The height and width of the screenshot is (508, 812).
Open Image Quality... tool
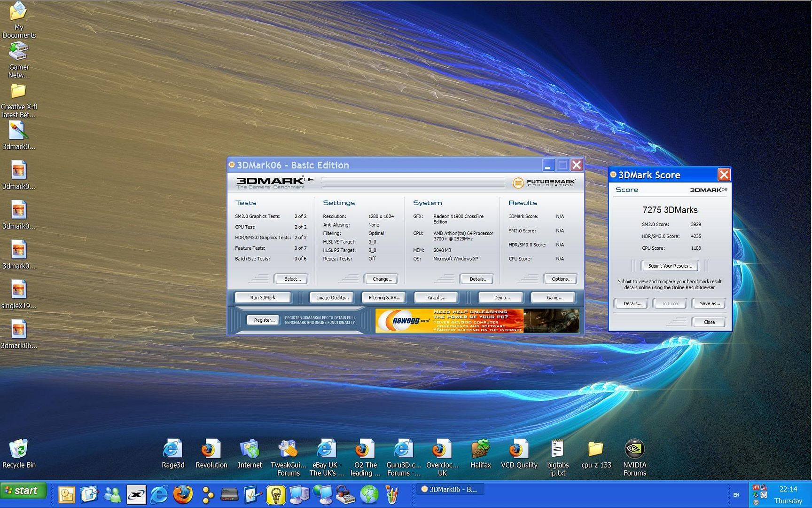coord(332,298)
